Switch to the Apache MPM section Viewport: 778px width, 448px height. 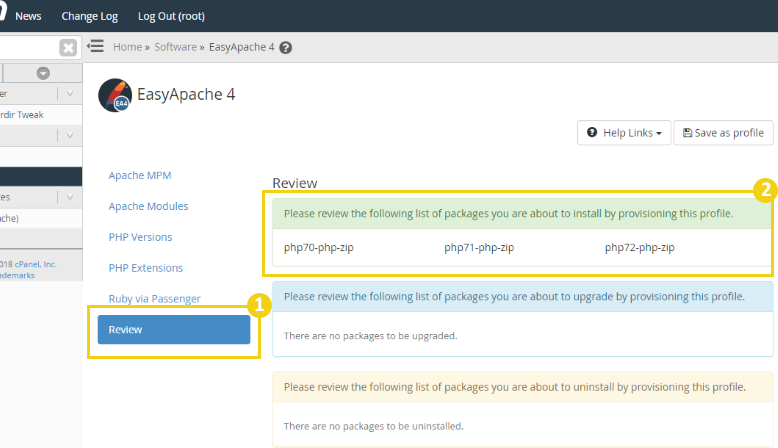coord(140,175)
